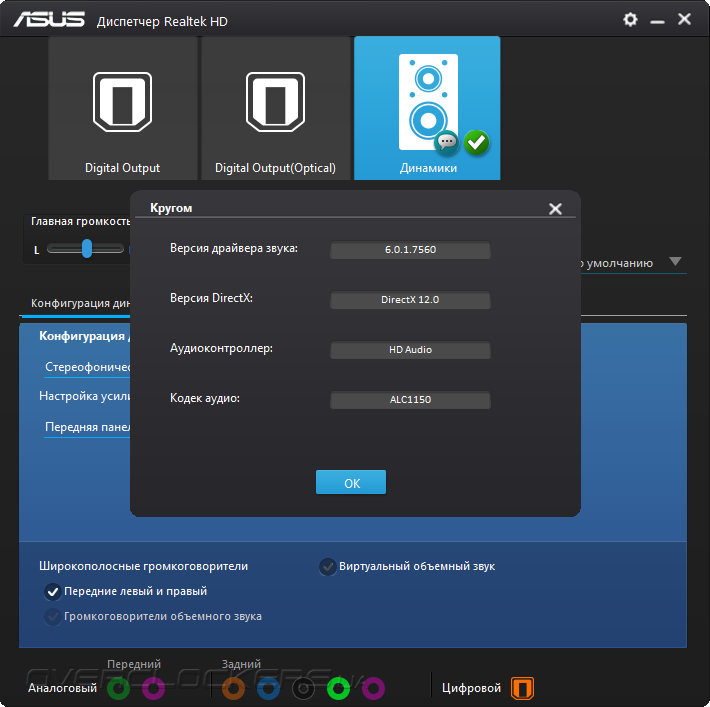Click the DirectX 12.0 version field
710x707 pixels.
(410, 300)
